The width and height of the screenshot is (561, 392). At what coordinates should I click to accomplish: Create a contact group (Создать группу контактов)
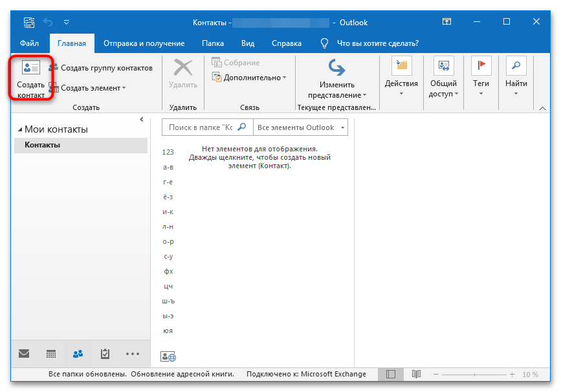[101, 68]
